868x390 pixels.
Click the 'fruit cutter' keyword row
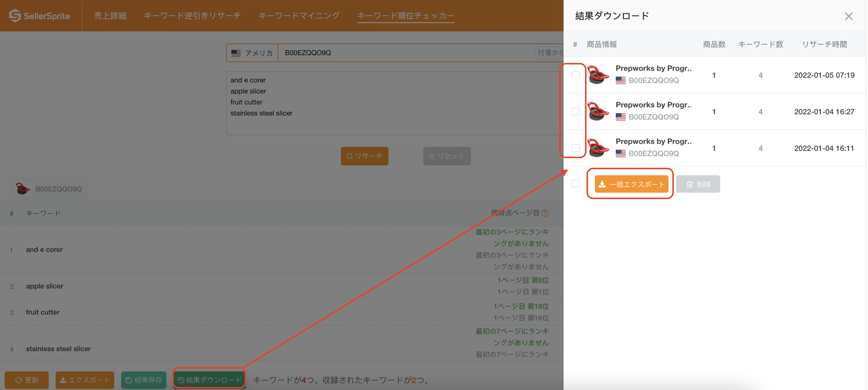click(281, 312)
